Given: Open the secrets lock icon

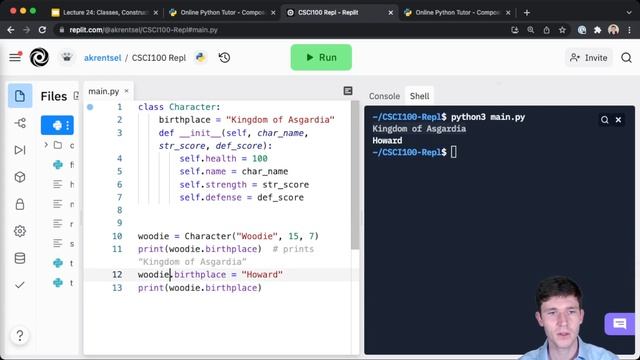Looking at the screenshot, I should click(20, 204).
